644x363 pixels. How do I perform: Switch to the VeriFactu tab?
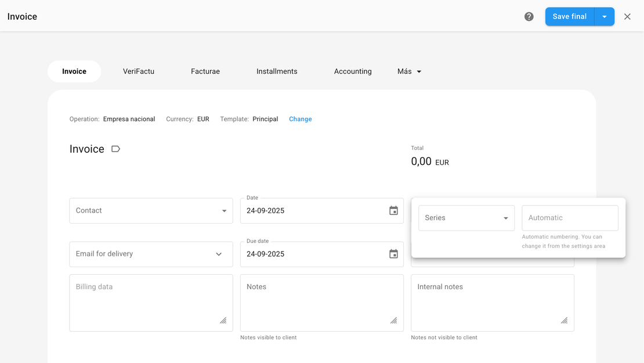pos(139,71)
